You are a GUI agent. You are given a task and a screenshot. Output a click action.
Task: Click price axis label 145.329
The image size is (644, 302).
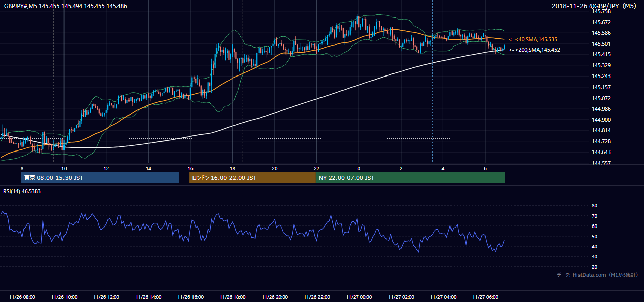pos(600,65)
